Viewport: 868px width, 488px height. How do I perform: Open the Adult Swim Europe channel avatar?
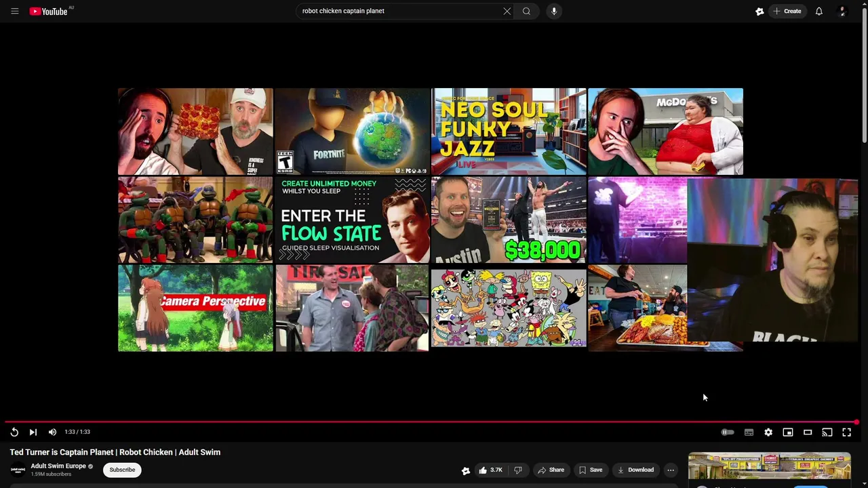18,470
